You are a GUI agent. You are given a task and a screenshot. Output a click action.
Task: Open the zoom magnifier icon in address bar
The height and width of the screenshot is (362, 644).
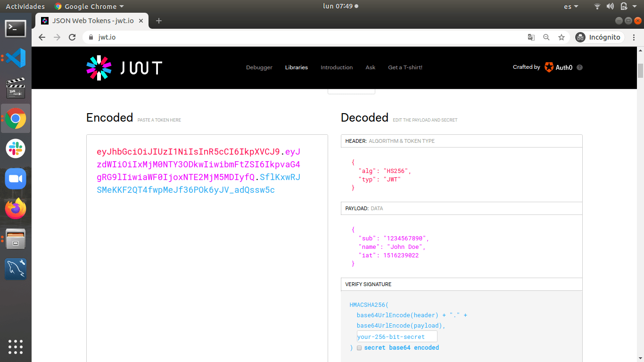point(546,37)
